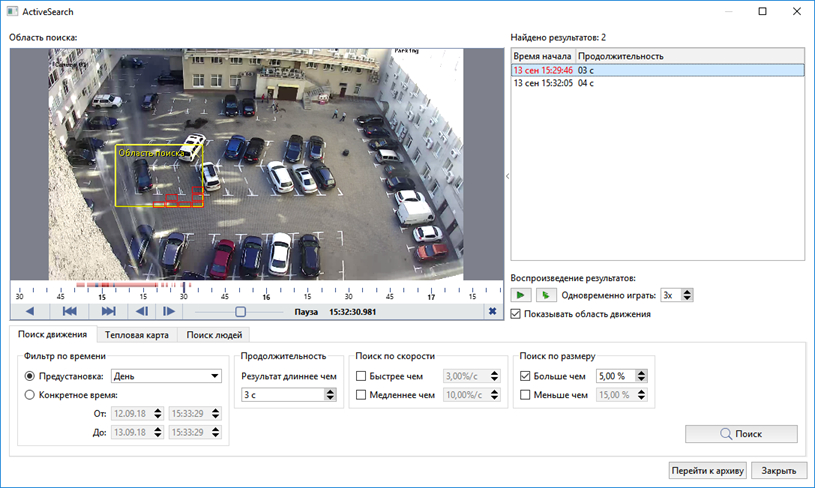Step one frame backward
Image resolution: width=815 pixels, height=488 pixels.
[142, 312]
